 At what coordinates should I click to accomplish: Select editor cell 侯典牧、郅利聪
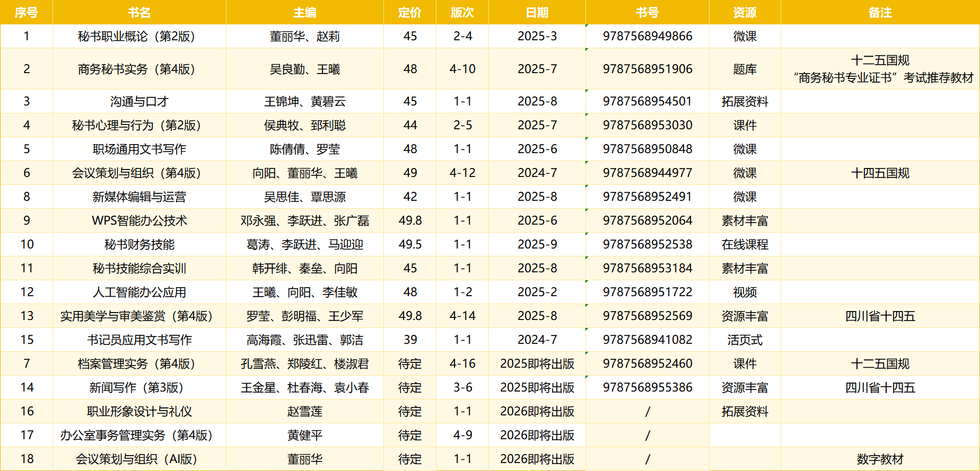pyautogui.click(x=304, y=126)
